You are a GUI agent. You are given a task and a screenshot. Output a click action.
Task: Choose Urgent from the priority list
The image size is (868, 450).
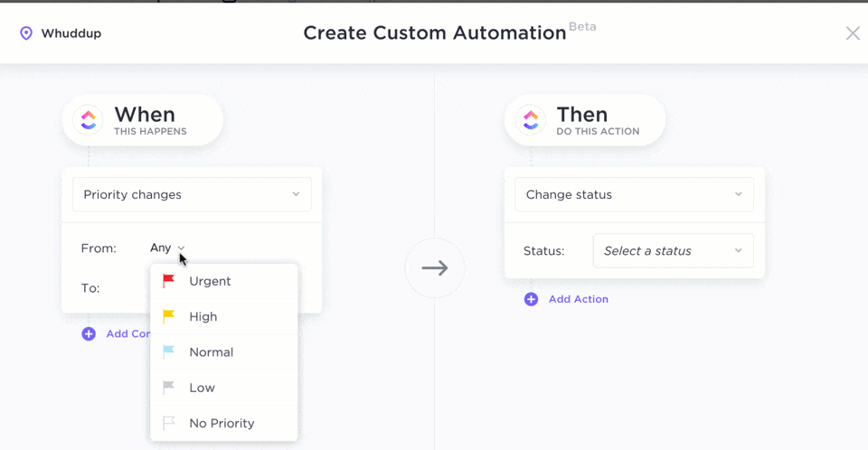click(x=210, y=281)
